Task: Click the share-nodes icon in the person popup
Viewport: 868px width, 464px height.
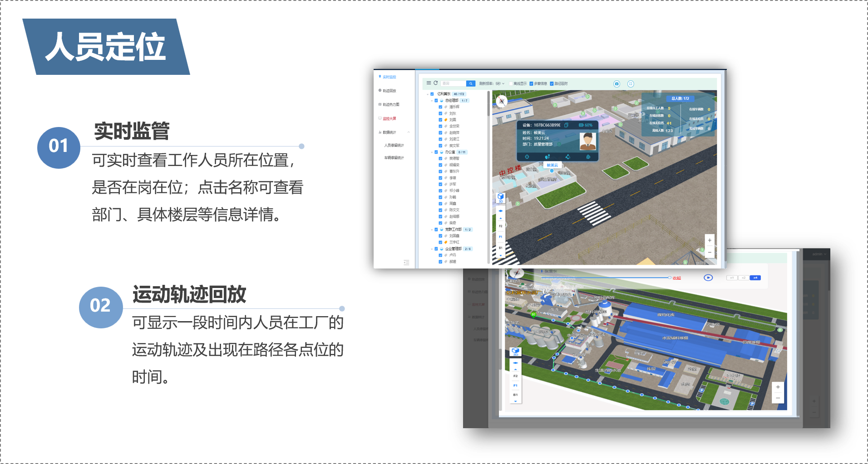Action: coord(567,156)
